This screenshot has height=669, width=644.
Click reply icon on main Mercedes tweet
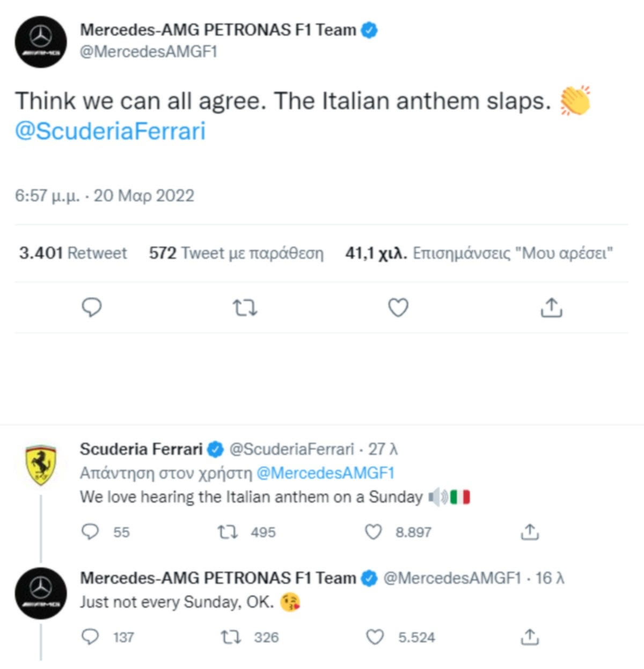92,308
